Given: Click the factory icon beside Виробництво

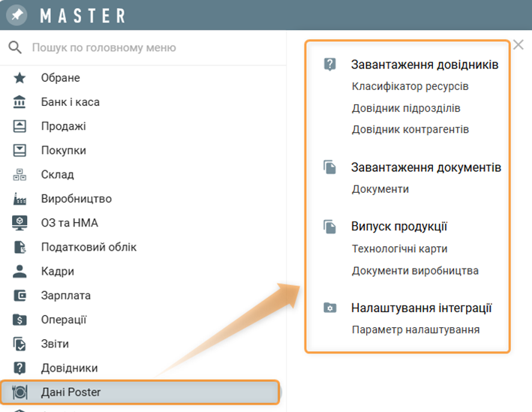Looking at the screenshot, I should [x=20, y=199].
